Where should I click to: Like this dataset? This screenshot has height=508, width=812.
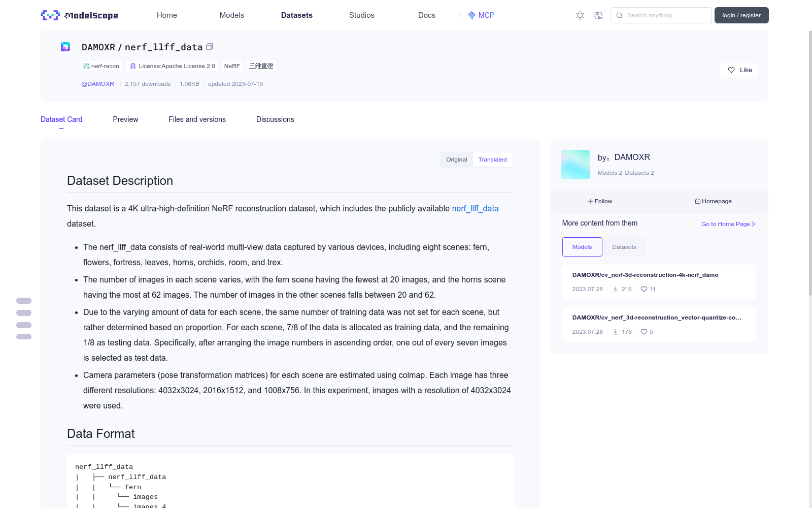[739, 70]
